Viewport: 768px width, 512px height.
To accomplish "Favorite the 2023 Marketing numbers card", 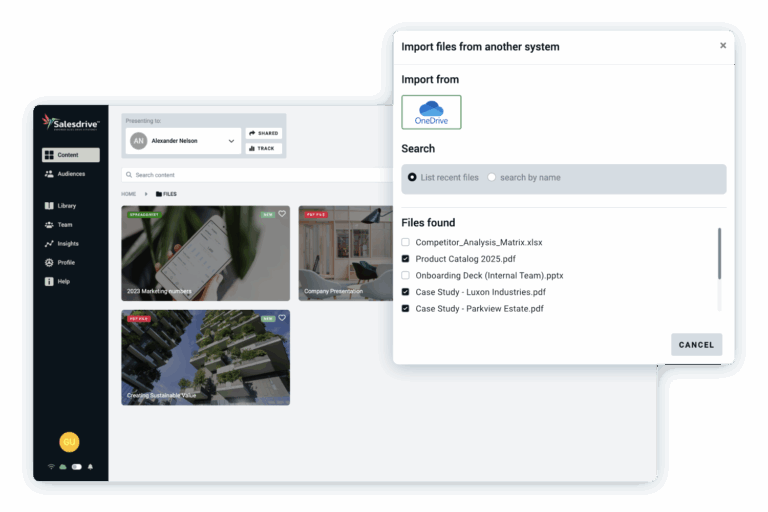I will coord(282,214).
